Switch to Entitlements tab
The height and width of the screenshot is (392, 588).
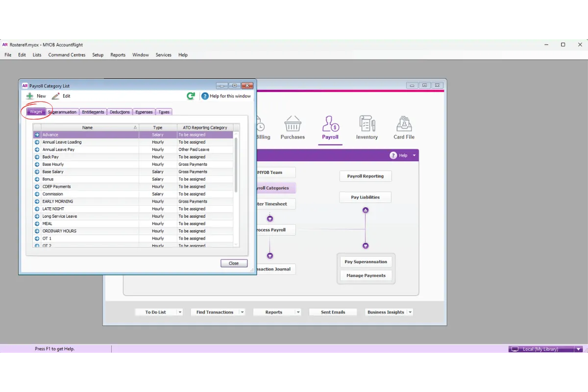pyautogui.click(x=93, y=112)
